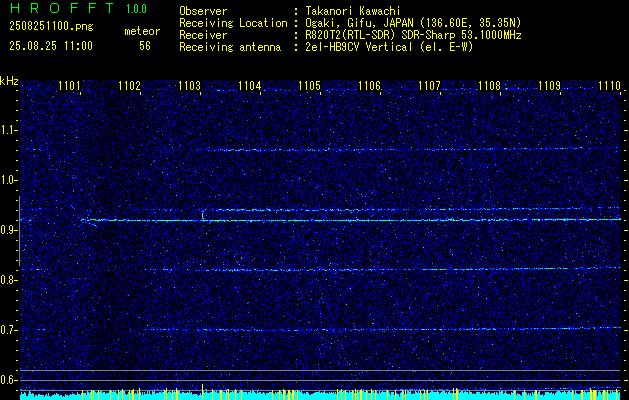629x400 pixels.
Task: Click the 1107 time axis label
Action: click(x=429, y=85)
